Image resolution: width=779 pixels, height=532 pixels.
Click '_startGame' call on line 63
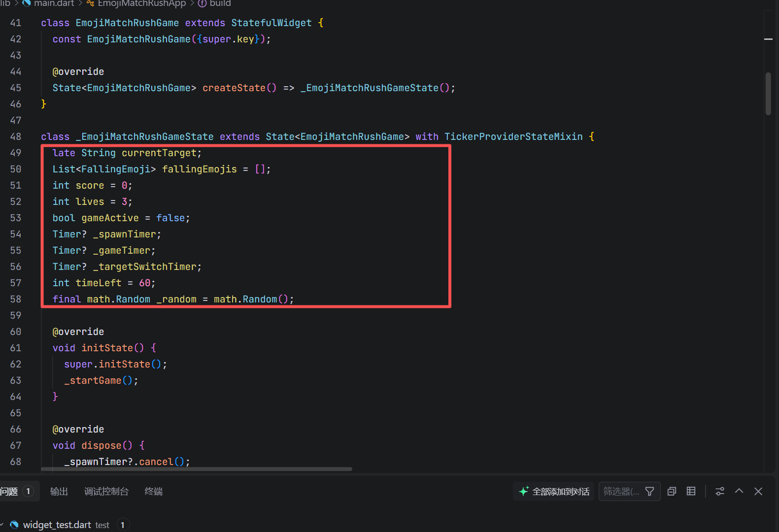click(93, 380)
